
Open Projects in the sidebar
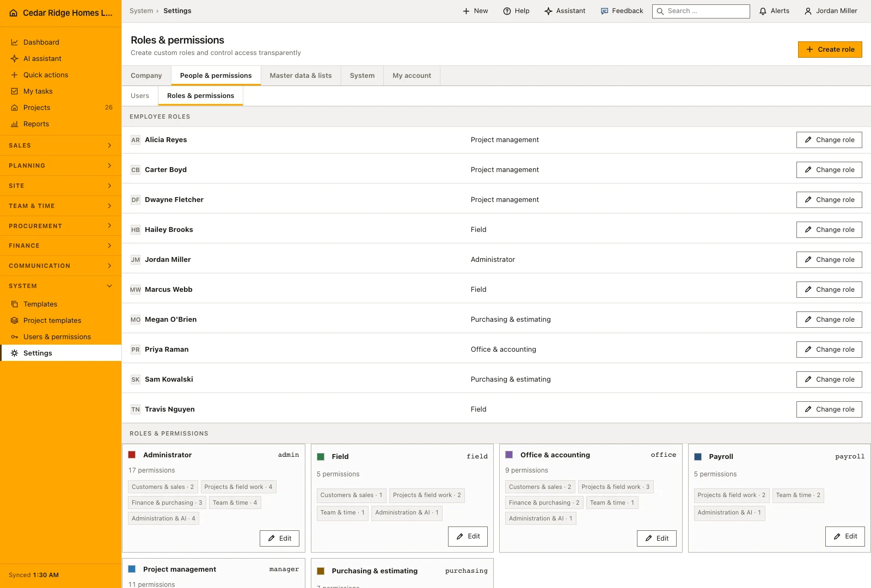point(60,107)
